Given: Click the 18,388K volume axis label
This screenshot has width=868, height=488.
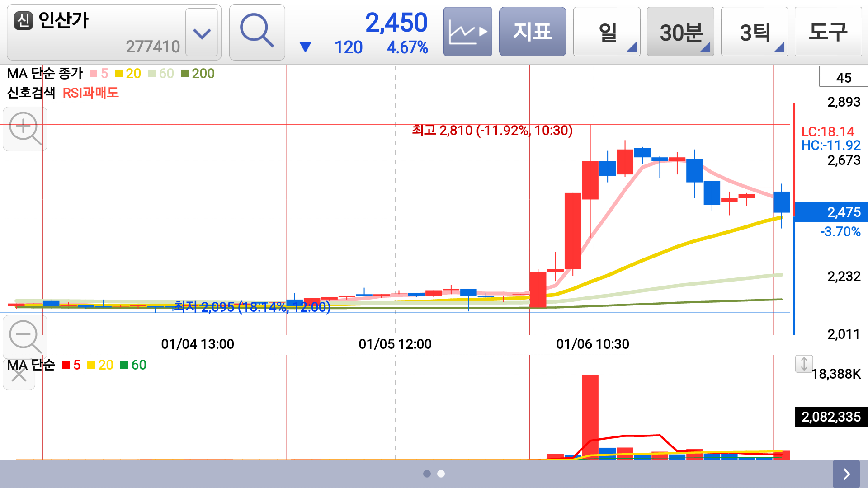Looking at the screenshot, I should [836, 374].
